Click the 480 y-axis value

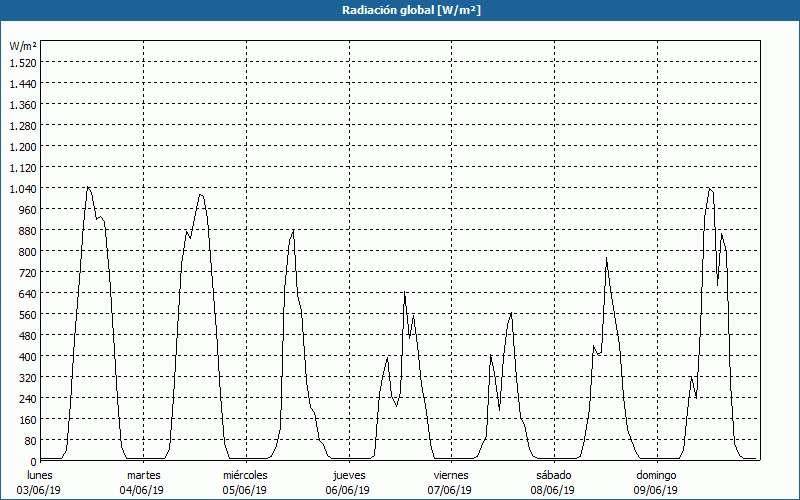pos(28,336)
